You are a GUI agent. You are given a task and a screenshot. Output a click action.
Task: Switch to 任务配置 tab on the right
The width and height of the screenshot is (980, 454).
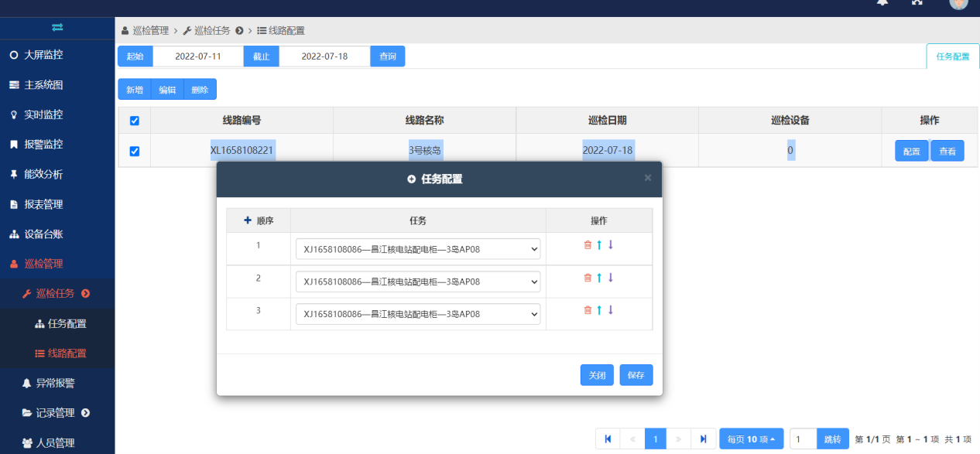point(952,56)
